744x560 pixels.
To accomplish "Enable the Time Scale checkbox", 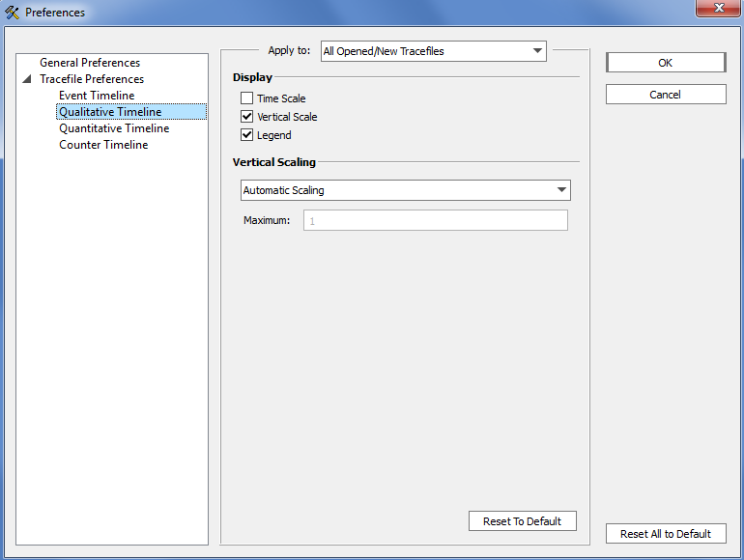I will (246, 98).
